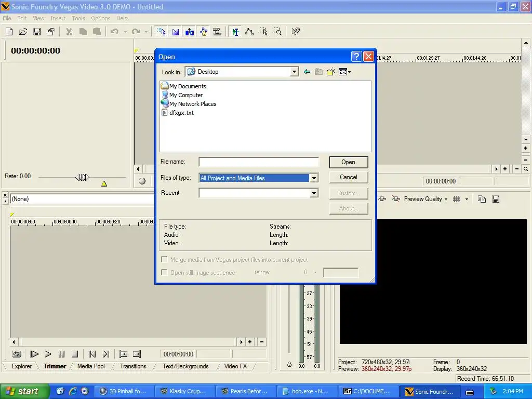Open the Insert menu
The height and width of the screenshot is (399, 532).
pos(58,18)
